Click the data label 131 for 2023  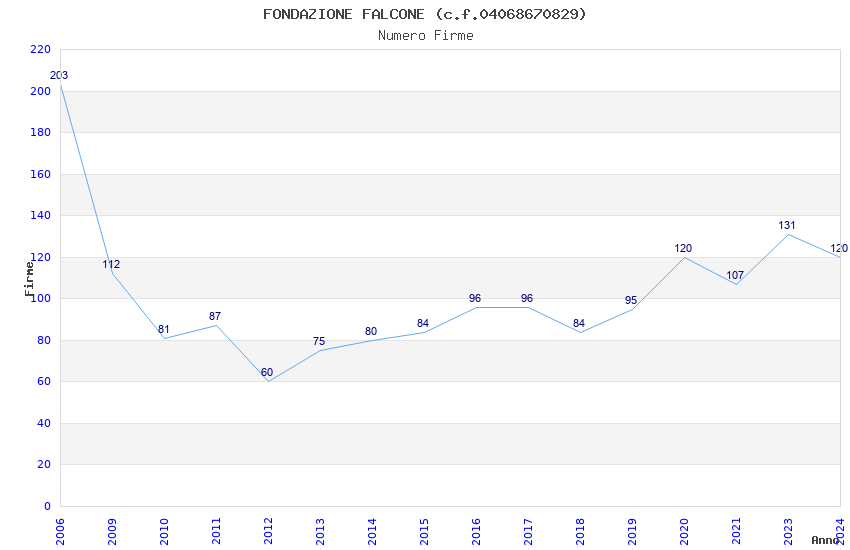pyautogui.click(x=787, y=225)
